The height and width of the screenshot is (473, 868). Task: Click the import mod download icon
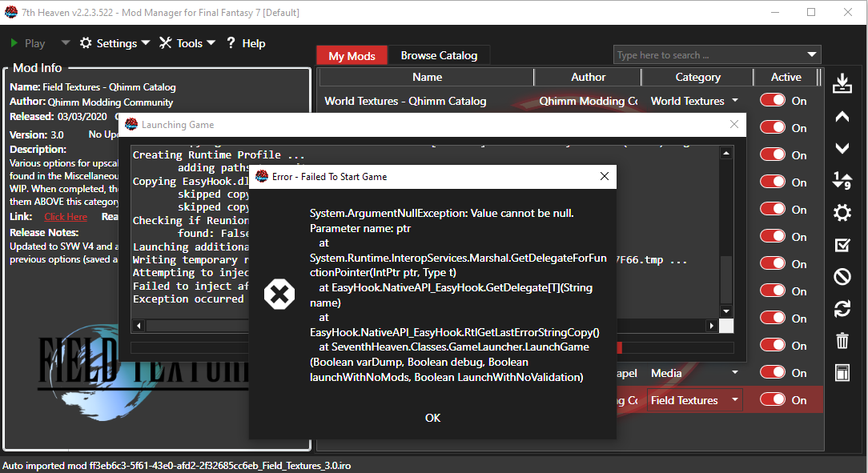(x=842, y=83)
